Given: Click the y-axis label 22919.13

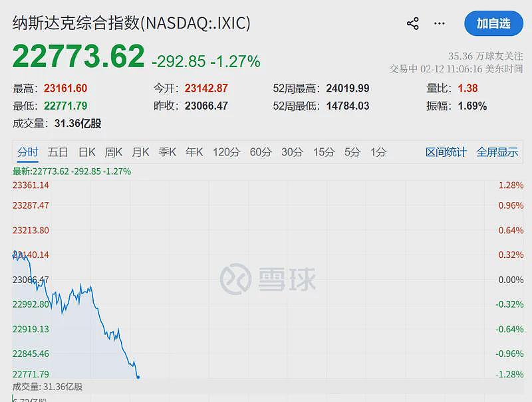Looking at the screenshot, I should 31,329.
